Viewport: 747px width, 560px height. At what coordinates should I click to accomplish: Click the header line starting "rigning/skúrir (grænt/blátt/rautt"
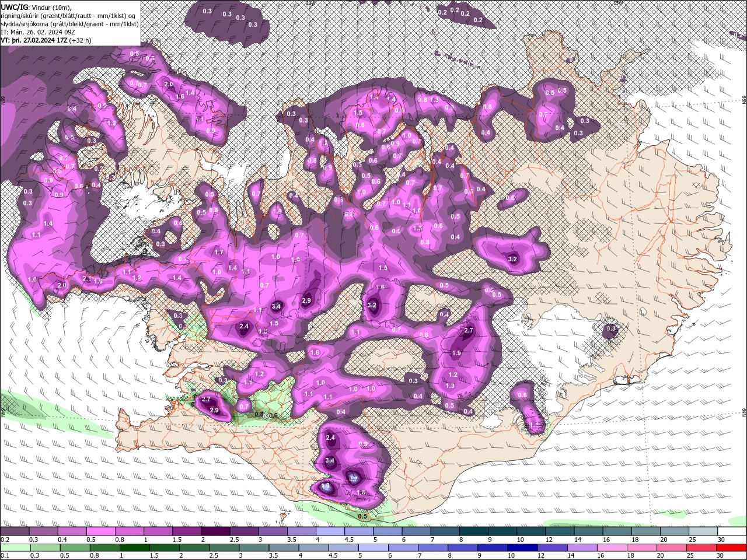(x=69, y=15)
